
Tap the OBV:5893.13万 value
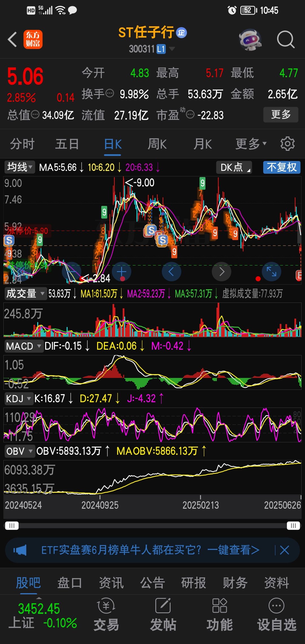69,451
